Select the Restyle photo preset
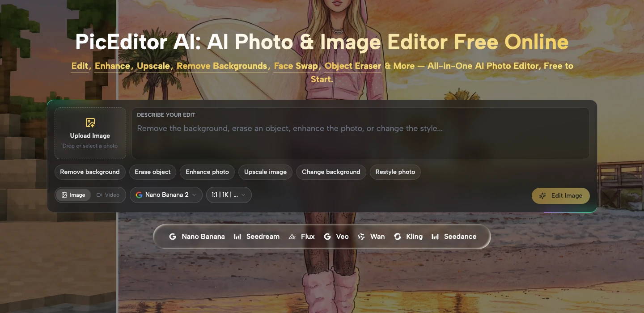The image size is (644, 313). pyautogui.click(x=395, y=172)
